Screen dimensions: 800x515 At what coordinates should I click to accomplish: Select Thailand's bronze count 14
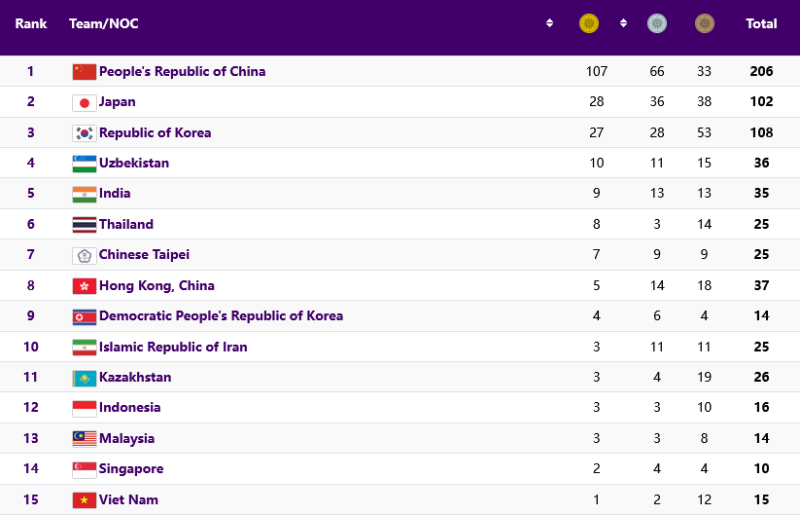pyautogui.click(x=704, y=224)
